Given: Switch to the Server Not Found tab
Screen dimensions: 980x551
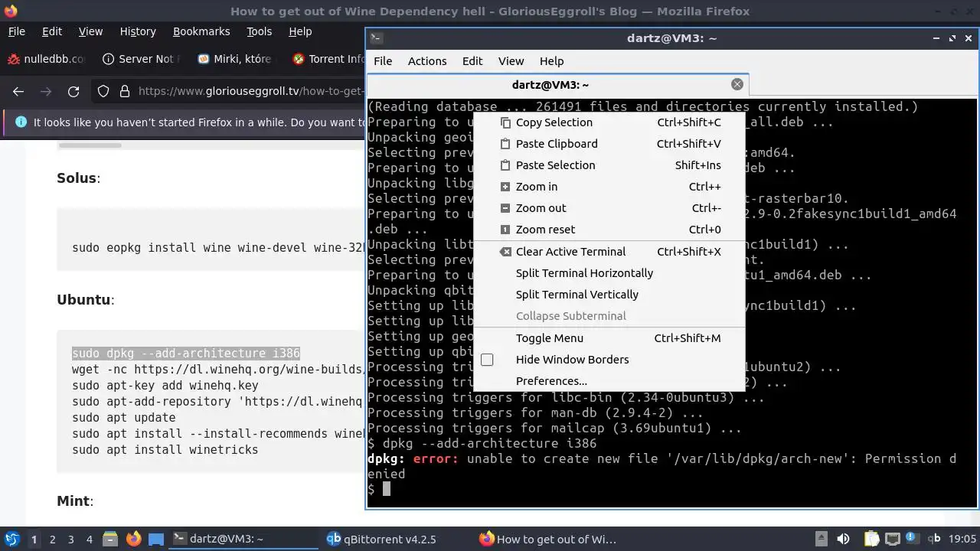Looking at the screenshot, I should 142,59.
